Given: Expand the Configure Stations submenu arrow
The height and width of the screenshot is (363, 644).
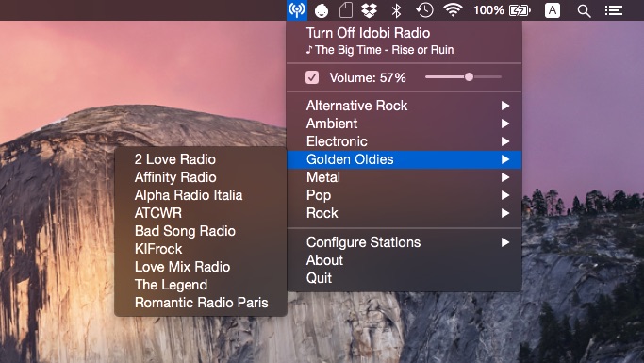Looking at the screenshot, I should (x=505, y=242).
